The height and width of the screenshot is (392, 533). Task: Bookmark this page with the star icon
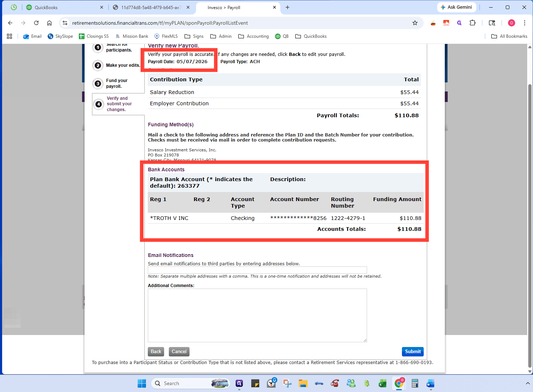tap(415, 23)
